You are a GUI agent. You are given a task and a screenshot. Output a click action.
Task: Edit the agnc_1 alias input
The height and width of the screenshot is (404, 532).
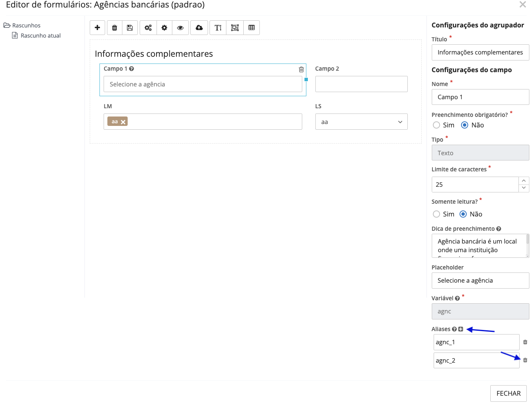coord(476,342)
